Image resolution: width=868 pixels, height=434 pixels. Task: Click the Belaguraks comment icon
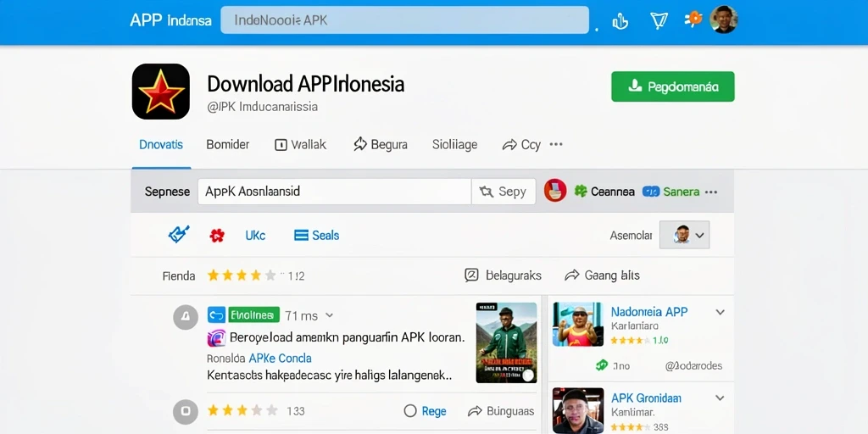tap(471, 275)
